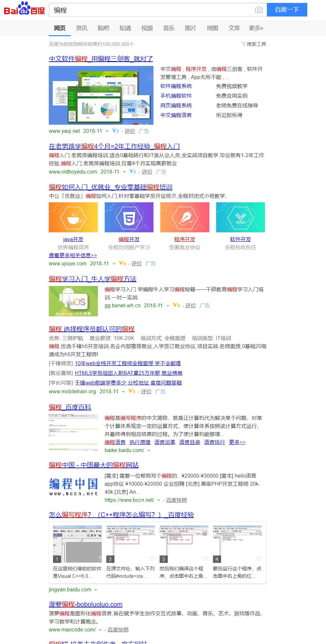
Task: Open 编程_百度百科 result
Action: [70, 407]
